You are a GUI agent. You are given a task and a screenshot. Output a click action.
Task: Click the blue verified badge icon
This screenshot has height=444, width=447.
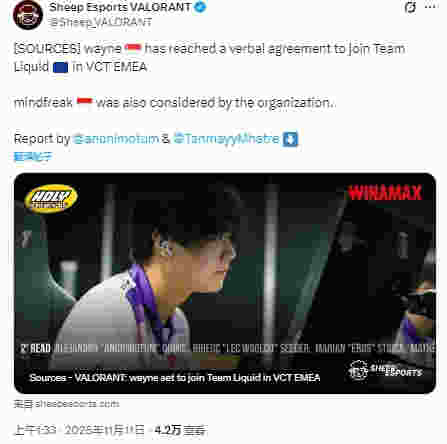(x=200, y=7)
